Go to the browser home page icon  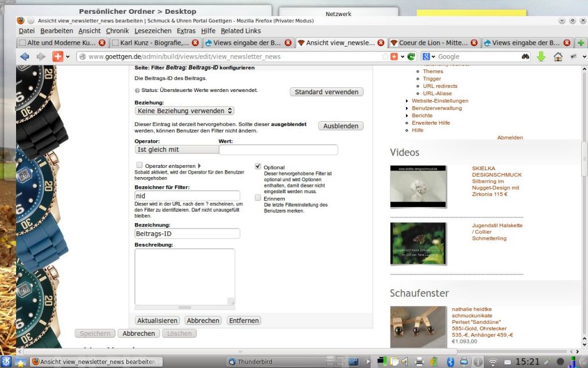[x=558, y=56]
